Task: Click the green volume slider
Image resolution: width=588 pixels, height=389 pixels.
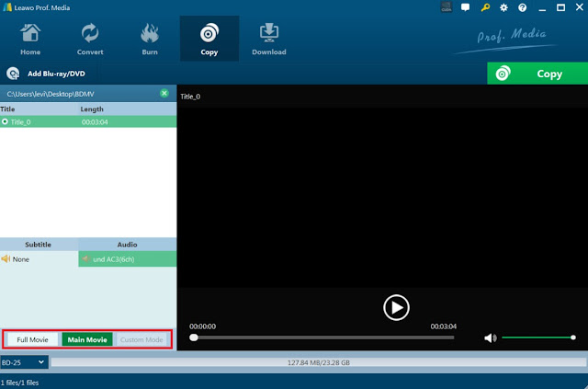Action: [538, 338]
